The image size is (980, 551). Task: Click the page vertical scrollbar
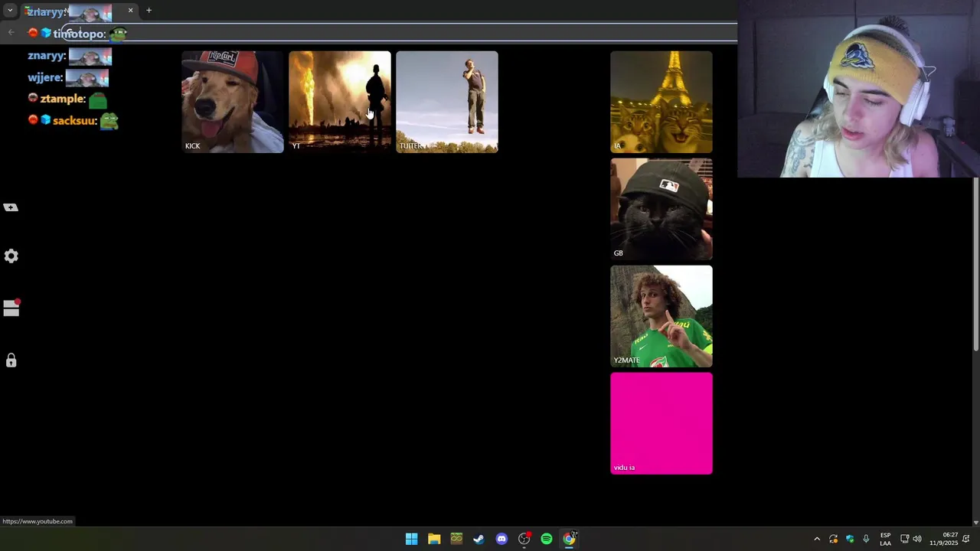tap(975, 264)
